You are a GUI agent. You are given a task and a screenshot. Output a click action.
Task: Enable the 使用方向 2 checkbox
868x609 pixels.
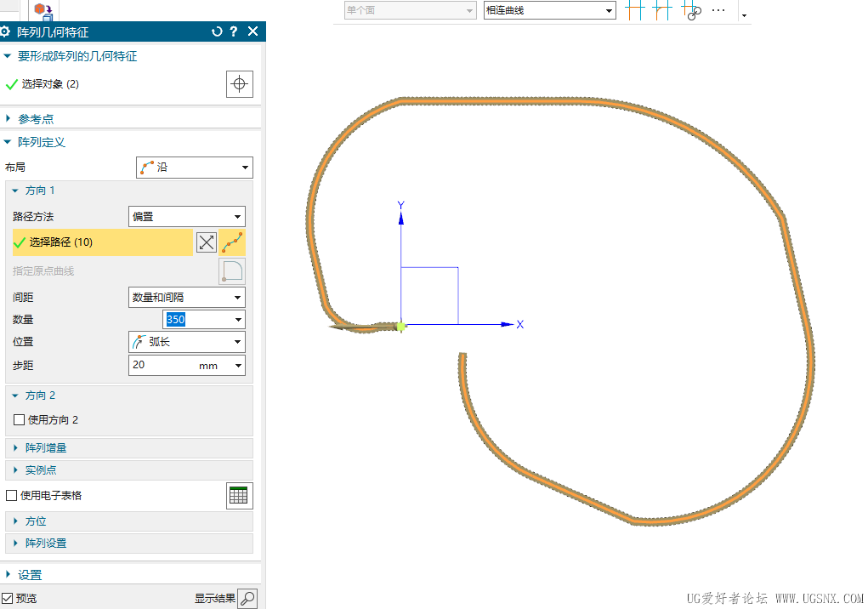[x=19, y=419]
